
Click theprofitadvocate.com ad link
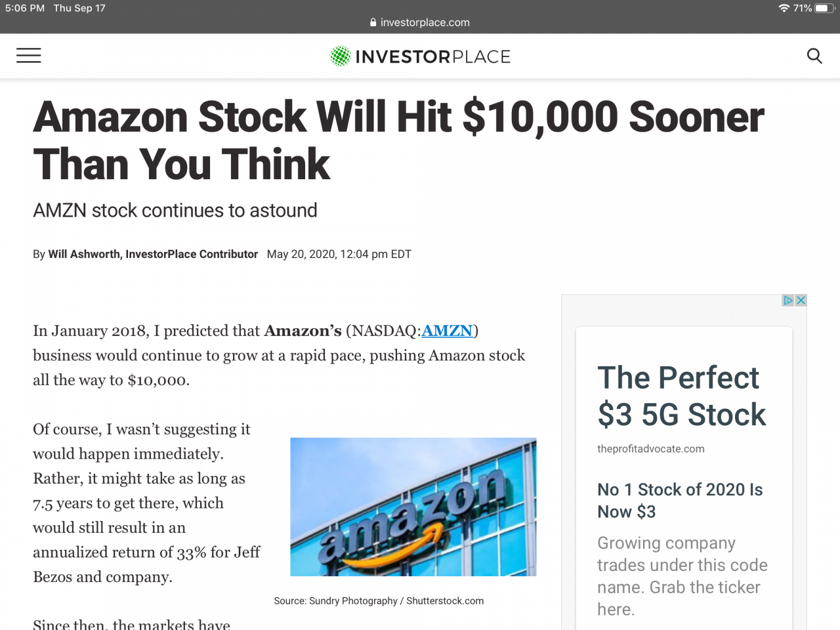tap(650, 449)
